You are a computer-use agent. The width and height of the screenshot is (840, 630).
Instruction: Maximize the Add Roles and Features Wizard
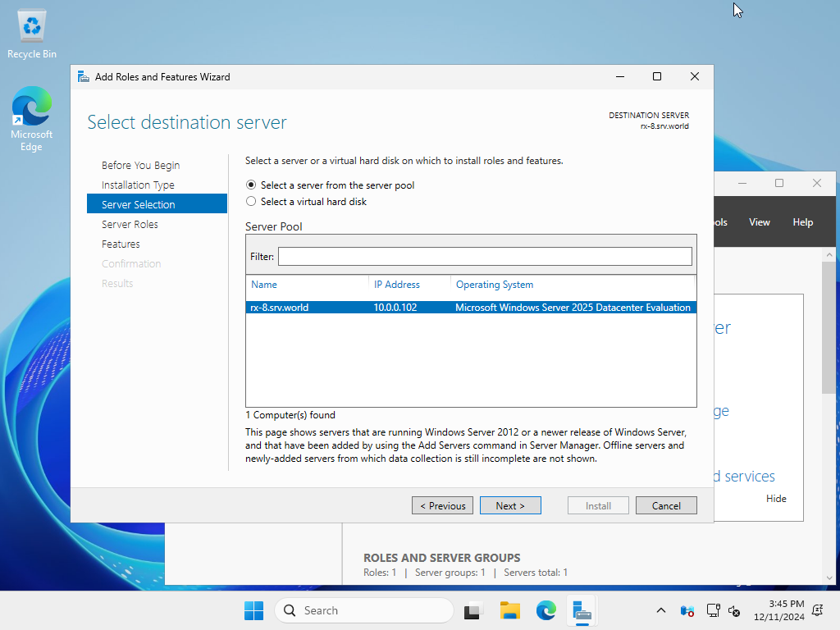tap(657, 76)
